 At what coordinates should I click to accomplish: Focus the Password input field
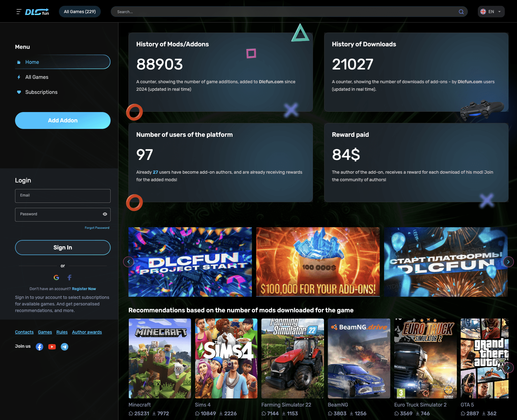tap(63, 215)
